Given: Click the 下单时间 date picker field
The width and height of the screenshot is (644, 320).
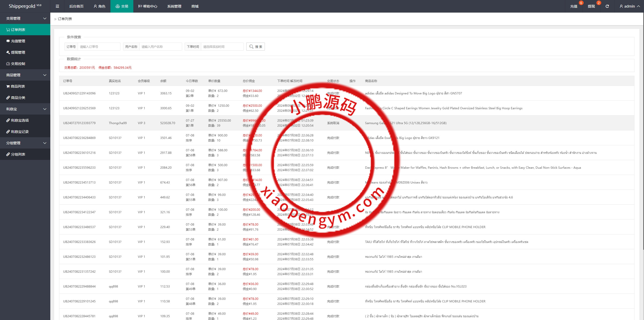Looking at the screenshot, I should tap(222, 46).
